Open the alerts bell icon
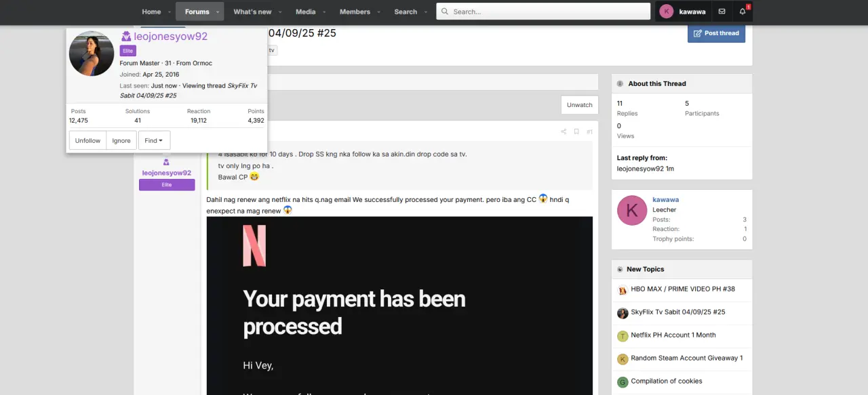 (x=743, y=12)
